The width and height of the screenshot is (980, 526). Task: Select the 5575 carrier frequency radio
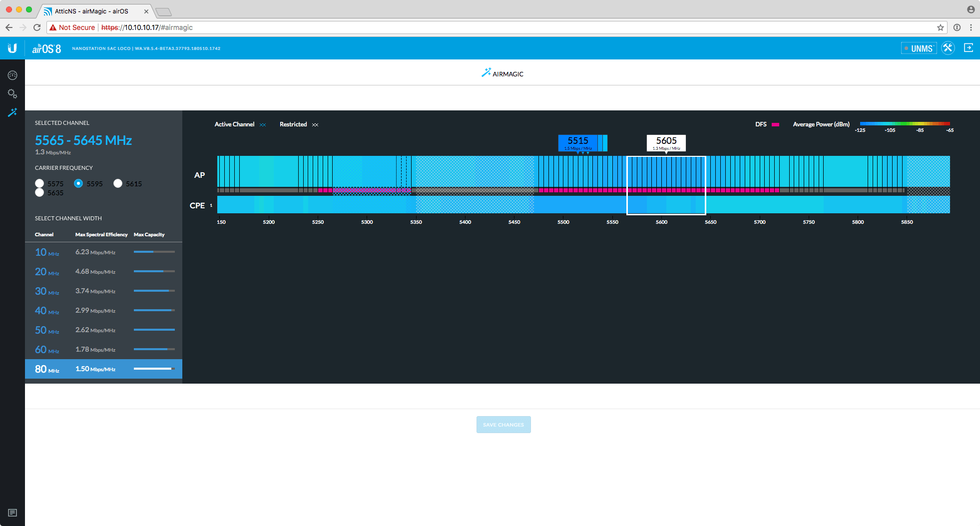(39, 183)
